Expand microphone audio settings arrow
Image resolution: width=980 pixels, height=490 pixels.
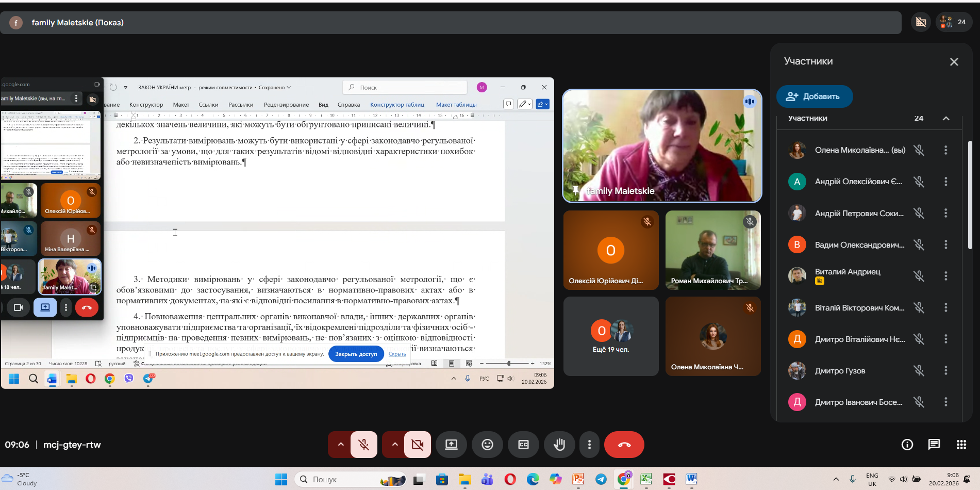pos(340,445)
